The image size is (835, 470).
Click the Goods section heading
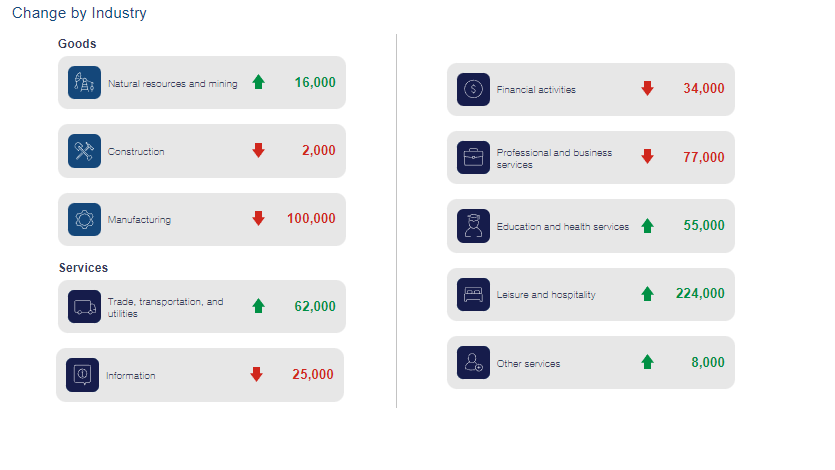(x=77, y=44)
